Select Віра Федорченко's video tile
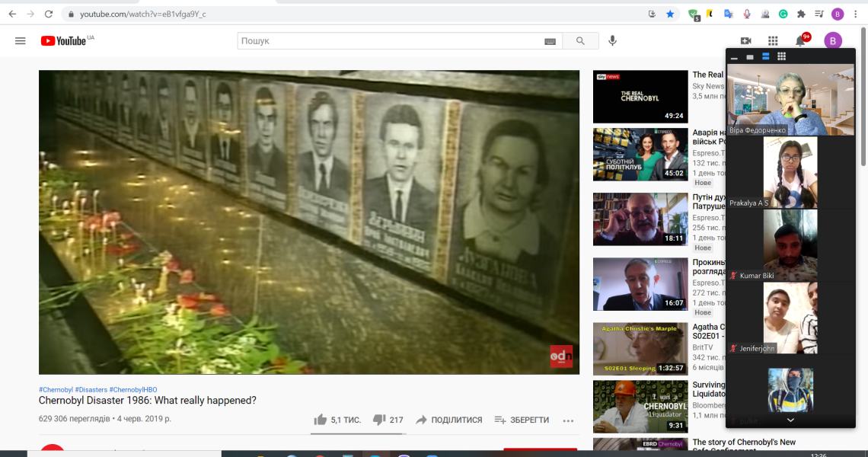Screen dimensions: 868x457 790,101
